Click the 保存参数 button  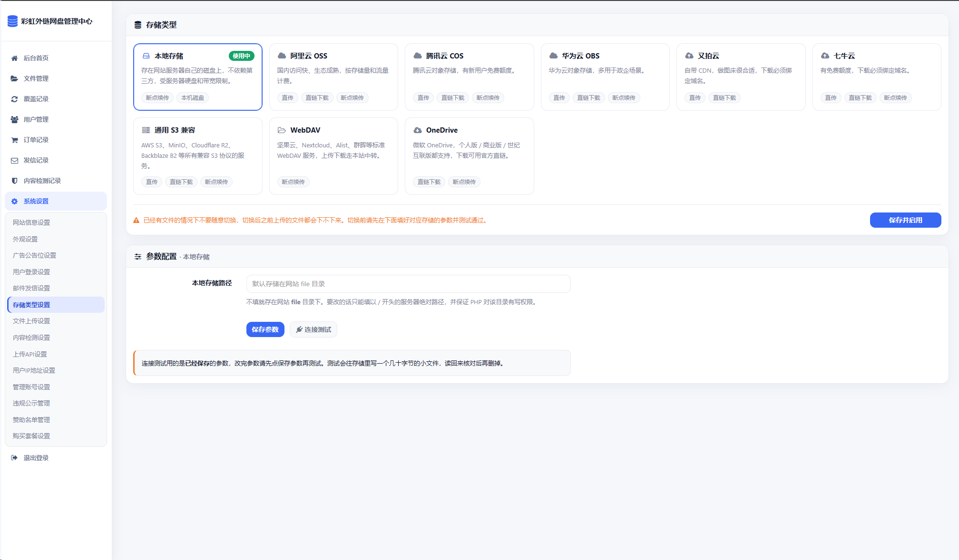(265, 329)
